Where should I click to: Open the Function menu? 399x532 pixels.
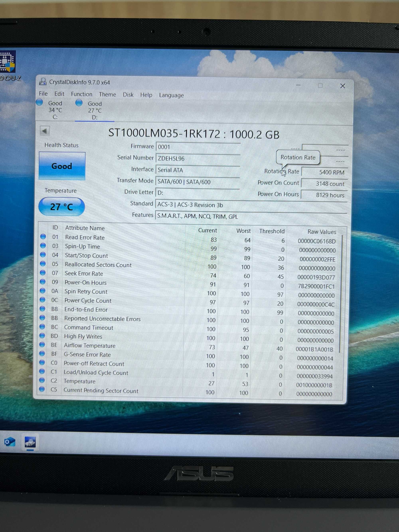pos(82,94)
